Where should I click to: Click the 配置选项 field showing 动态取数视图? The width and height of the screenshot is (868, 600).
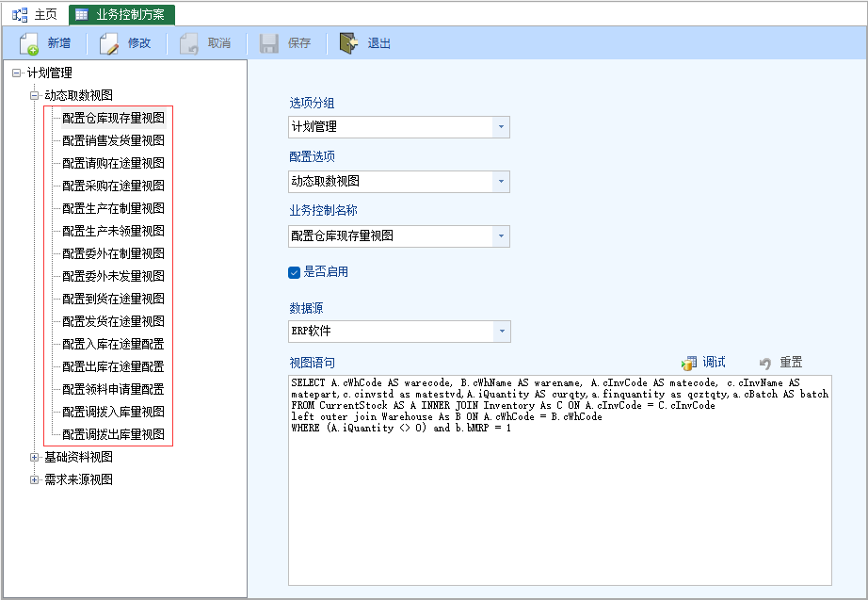pyautogui.click(x=399, y=181)
